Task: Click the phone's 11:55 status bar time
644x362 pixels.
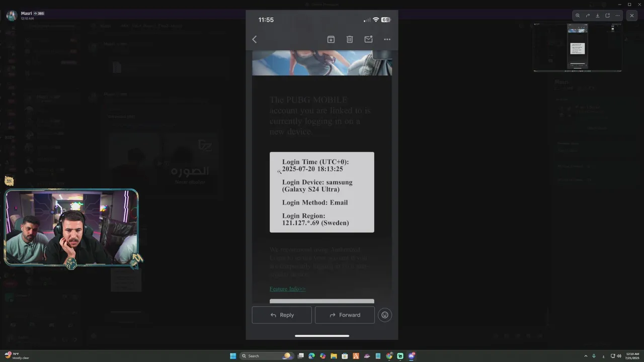Action: click(266, 20)
